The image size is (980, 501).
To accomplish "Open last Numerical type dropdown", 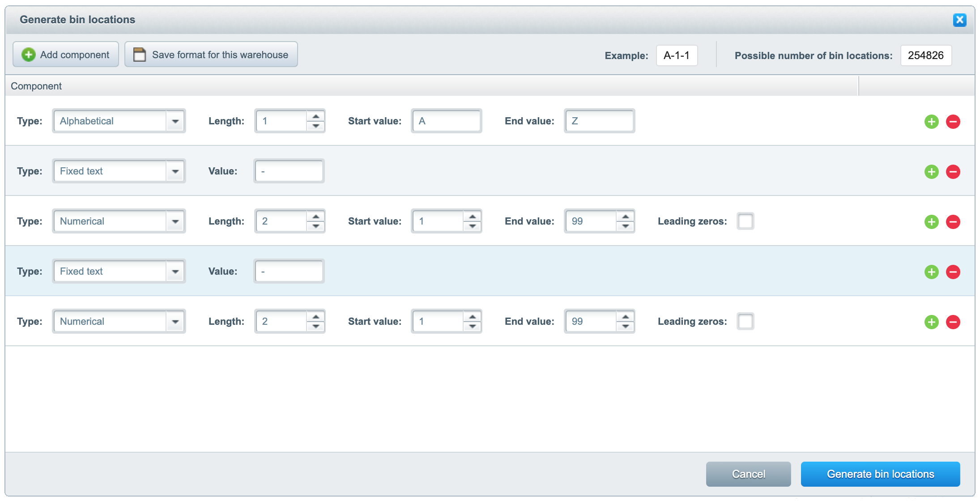I will [175, 322].
